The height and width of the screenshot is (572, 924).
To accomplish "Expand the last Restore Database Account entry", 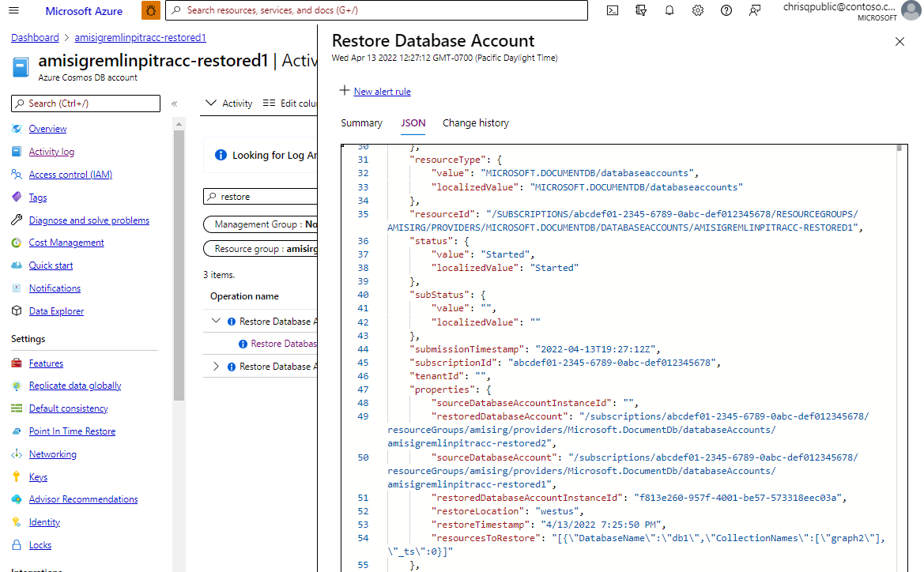I will tap(215, 366).
